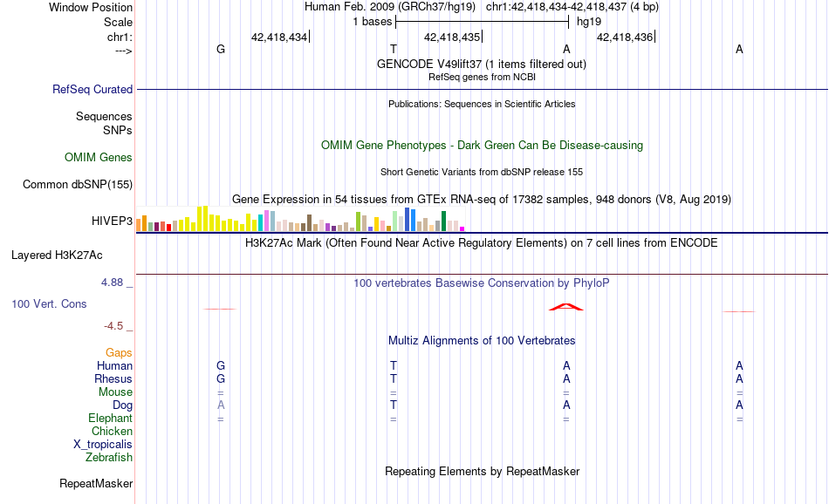Select the Mouse species label
The width and height of the screenshot is (829, 504).
coord(114,392)
